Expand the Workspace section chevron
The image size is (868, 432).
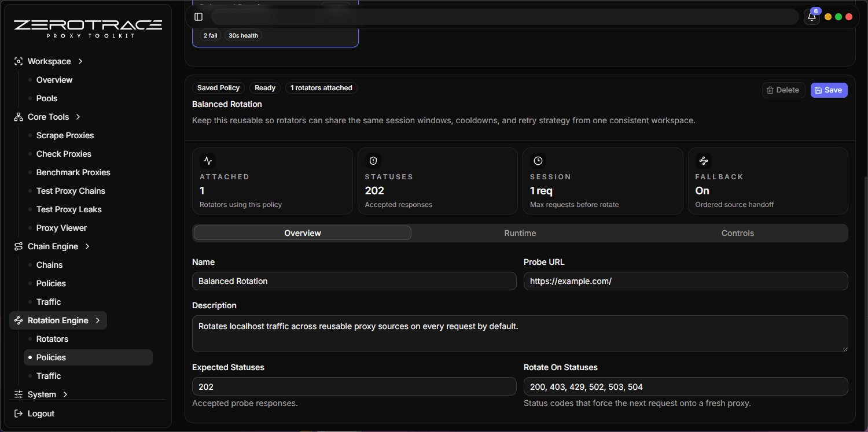pos(80,61)
